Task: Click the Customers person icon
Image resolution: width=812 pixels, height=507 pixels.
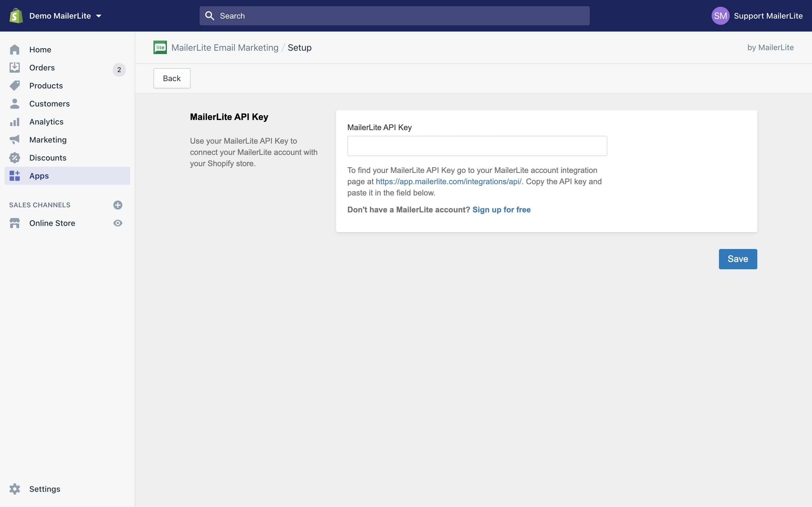Action: point(15,104)
